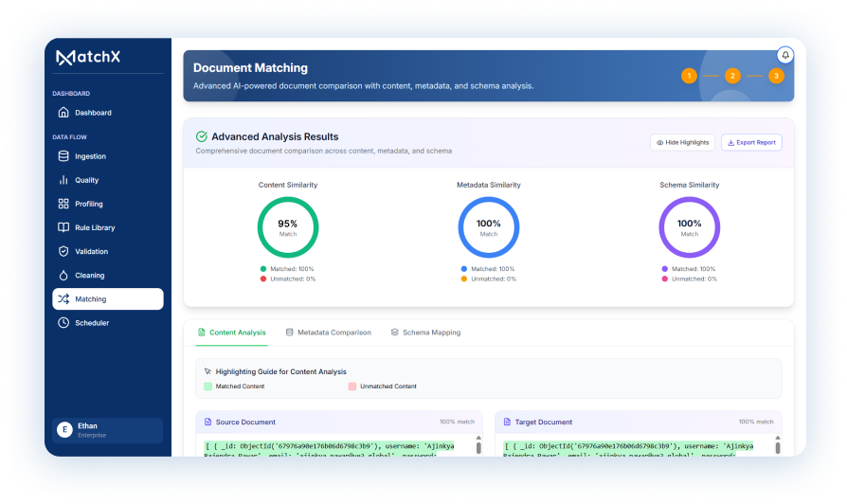Go to step 3 indicator

pyautogui.click(x=776, y=76)
